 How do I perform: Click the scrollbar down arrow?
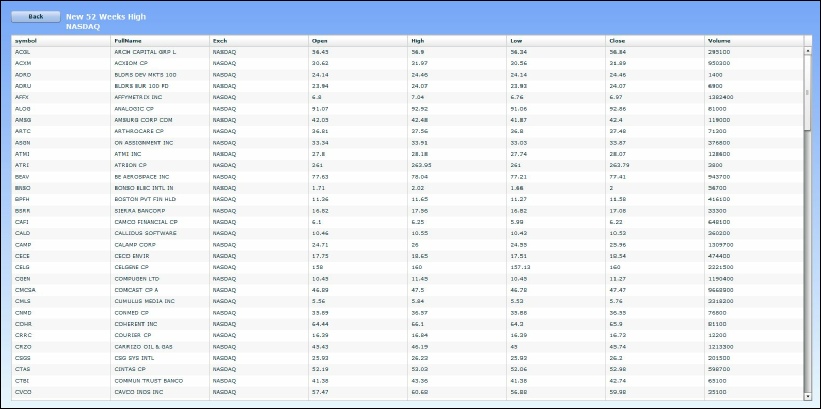[x=807, y=396]
